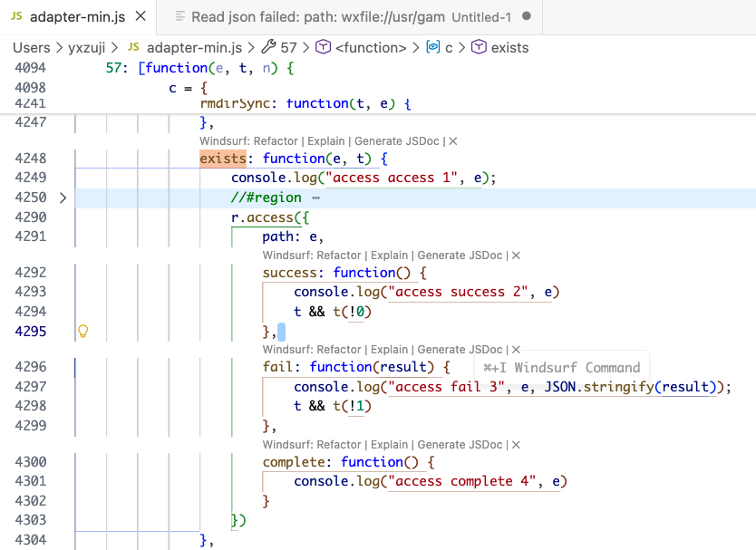
Task: Click sticky scroll line 57: [function(e, t, n)
Action: [x=199, y=68]
